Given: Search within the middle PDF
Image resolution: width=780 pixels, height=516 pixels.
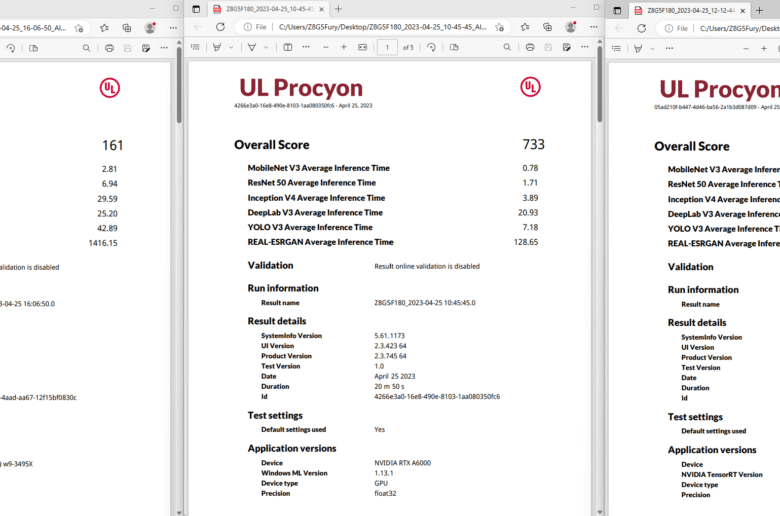Looking at the screenshot, I should point(507,47).
